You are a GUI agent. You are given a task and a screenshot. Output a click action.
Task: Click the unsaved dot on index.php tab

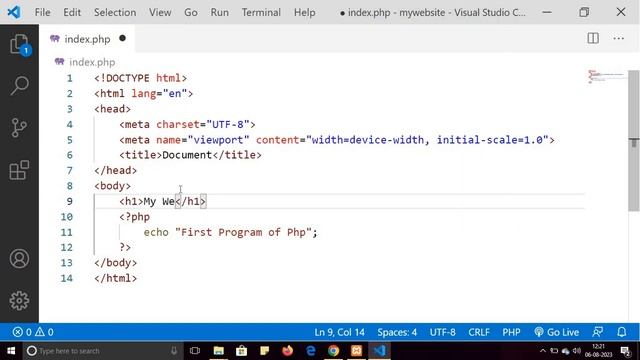tap(122, 38)
